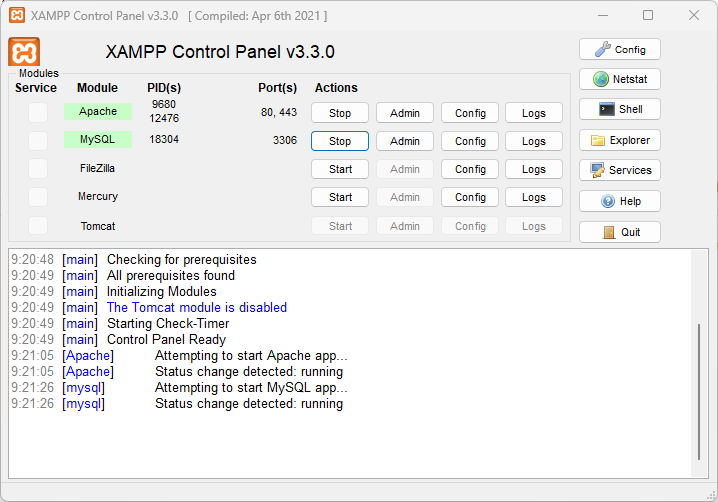Open Help with the question mark icon
The image size is (718, 502).
tap(619, 201)
